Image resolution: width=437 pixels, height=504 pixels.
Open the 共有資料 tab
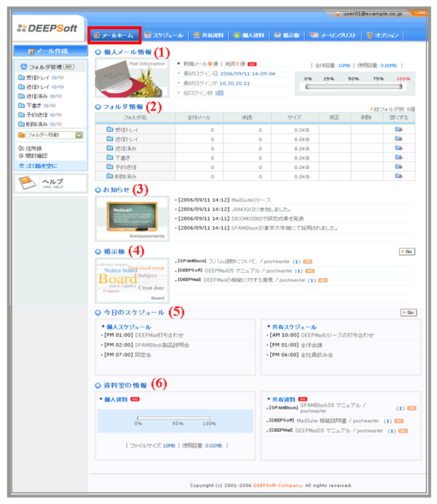208,36
